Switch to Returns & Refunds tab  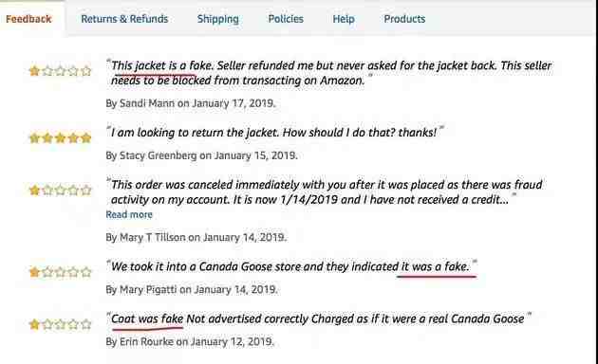click(x=124, y=19)
